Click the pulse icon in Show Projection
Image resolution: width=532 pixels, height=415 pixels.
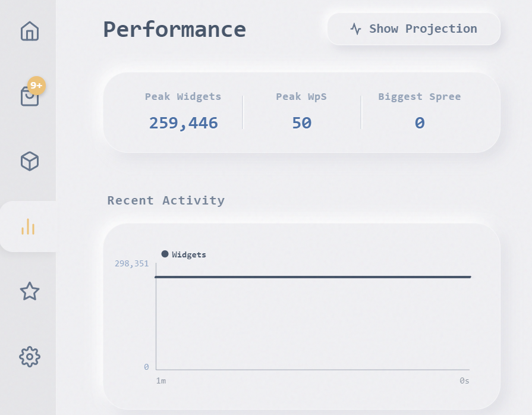point(355,29)
